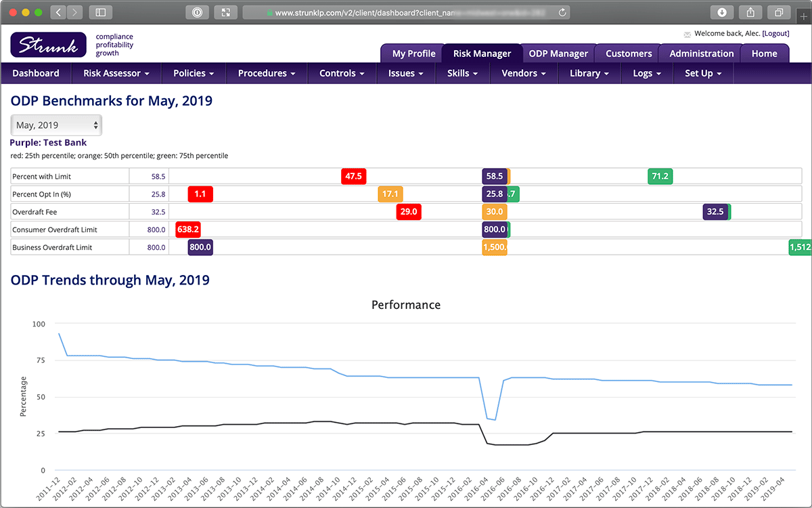Select the Administration tab
The height and width of the screenshot is (508, 812).
click(700, 53)
